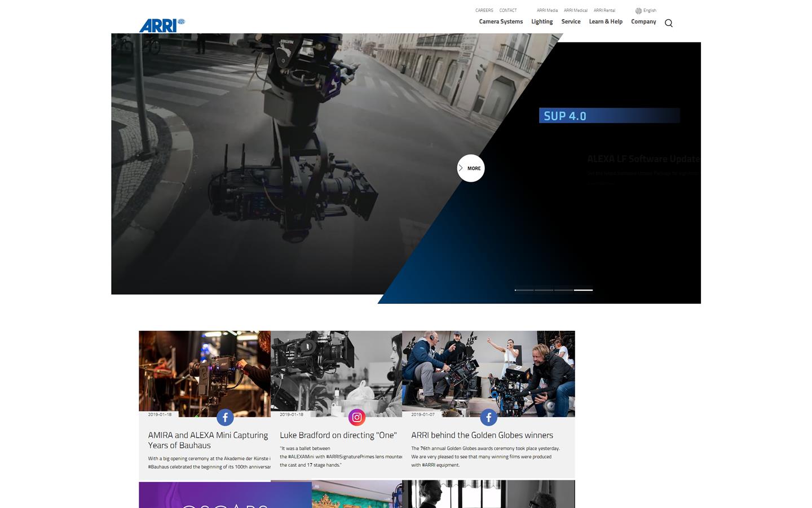Open the Company menu
Screen dimensions: 812x508
(x=643, y=21)
